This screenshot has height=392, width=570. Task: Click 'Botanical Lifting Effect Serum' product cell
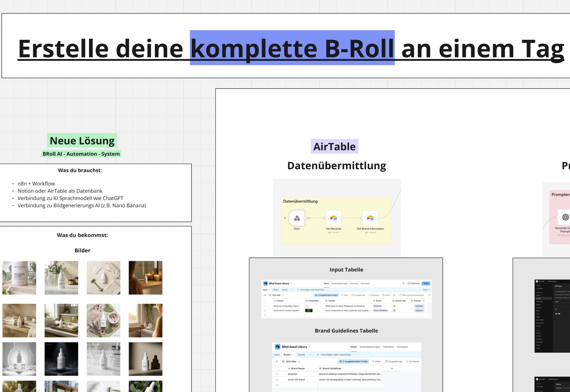[286, 306]
